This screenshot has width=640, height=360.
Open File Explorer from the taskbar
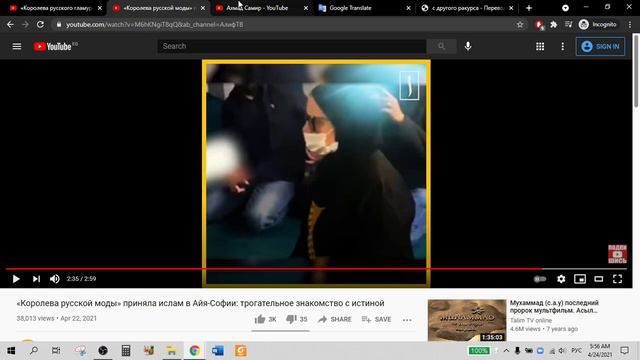pyautogui.click(x=171, y=351)
